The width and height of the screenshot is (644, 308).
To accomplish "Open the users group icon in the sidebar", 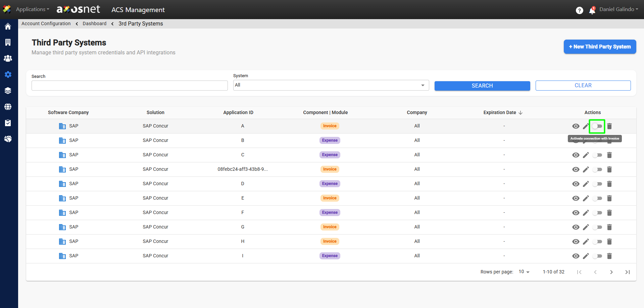I will coord(8,58).
